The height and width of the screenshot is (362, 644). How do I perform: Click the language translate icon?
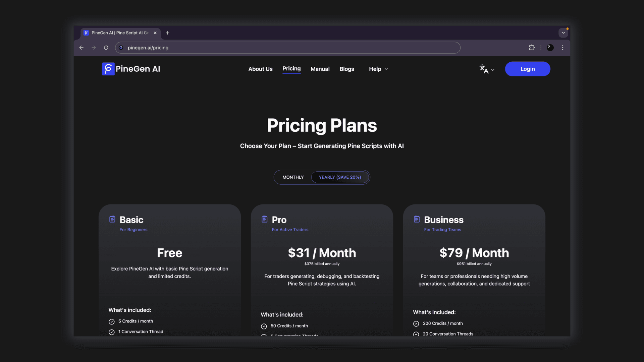click(484, 69)
